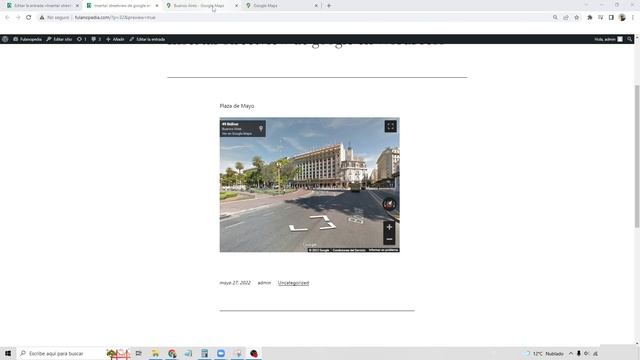The image size is (640, 360).
Task: Focus the fulanopedia.com address bar
Action: pos(115,18)
